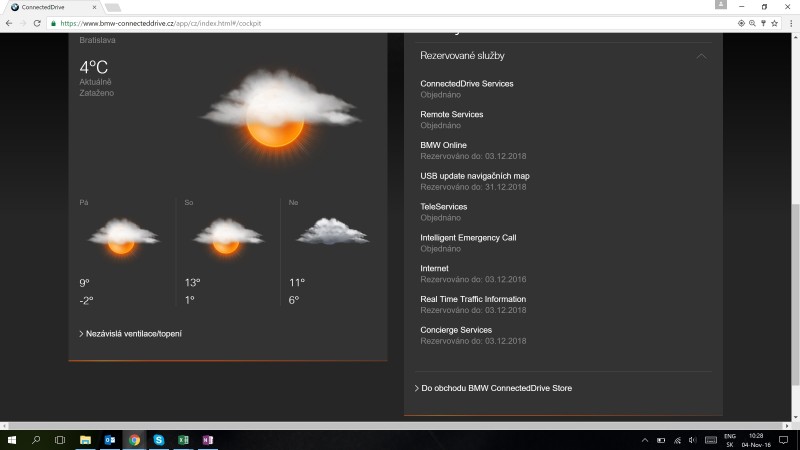Image resolution: width=800 pixels, height=450 pixels.
Task: Click Saturday (So) forecast weather icon
Action: point(228,236)
